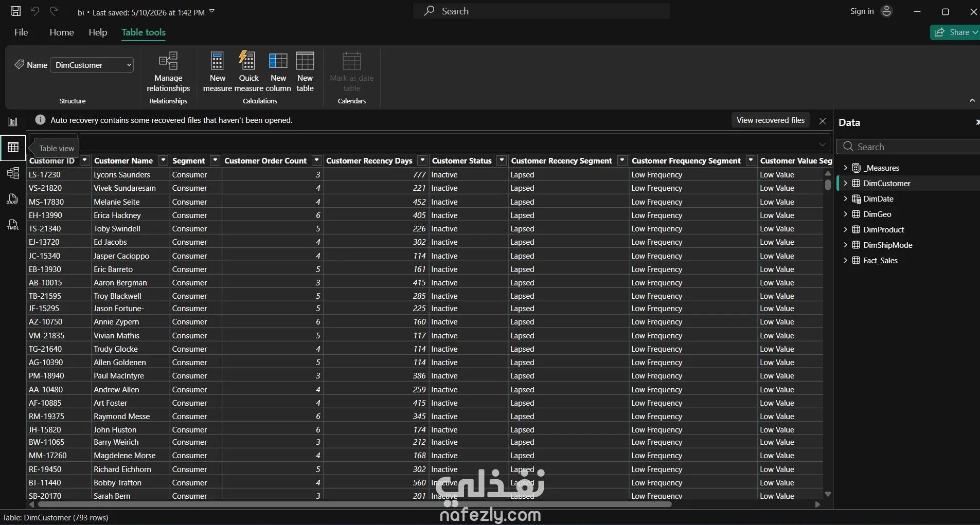
Task: Undo the last action
Action: [x=35, y=11]
